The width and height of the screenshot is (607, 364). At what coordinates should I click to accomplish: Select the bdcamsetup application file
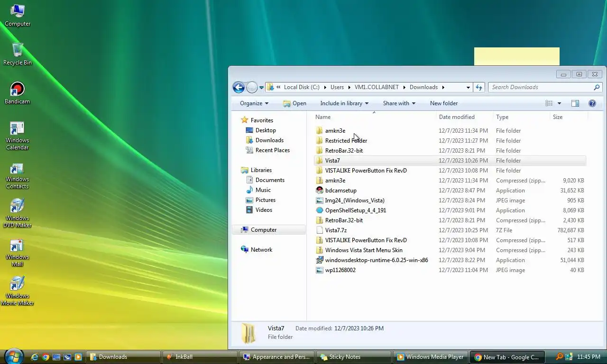[x=450, y=191]
